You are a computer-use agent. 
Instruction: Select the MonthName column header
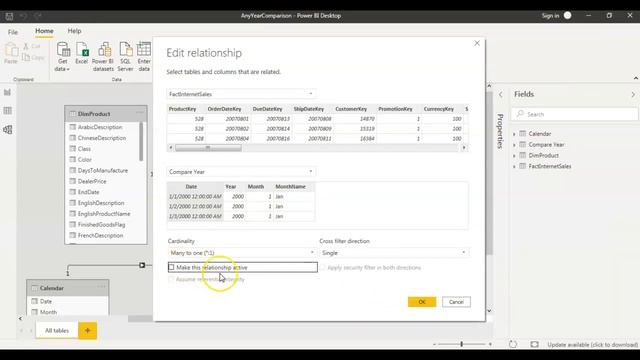(291, 187)
